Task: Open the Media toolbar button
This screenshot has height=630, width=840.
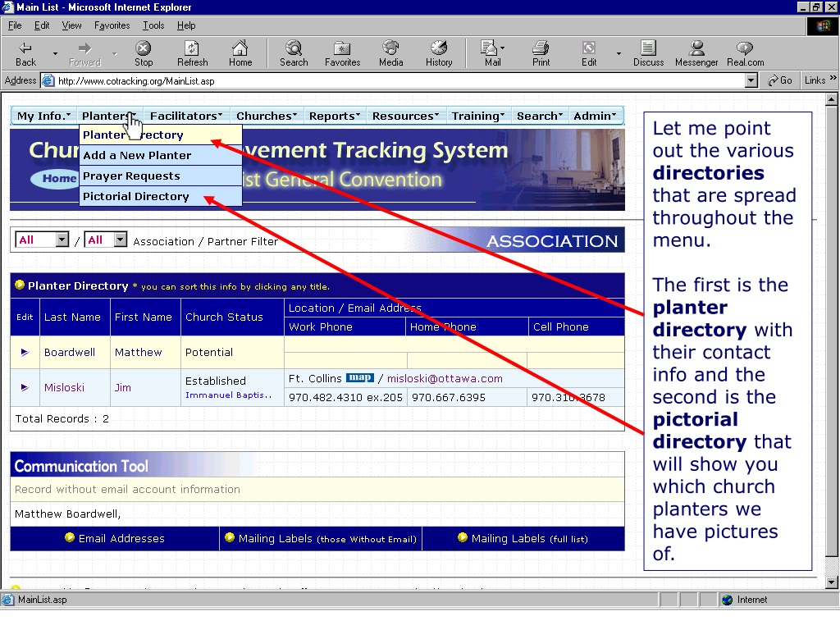Action: [390, 53]
